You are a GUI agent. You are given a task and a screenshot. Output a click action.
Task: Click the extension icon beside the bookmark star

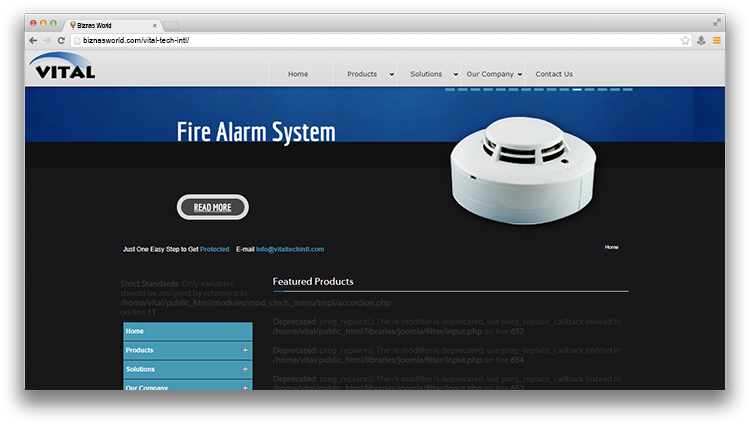pyautogui.click(x=701, y=40)
